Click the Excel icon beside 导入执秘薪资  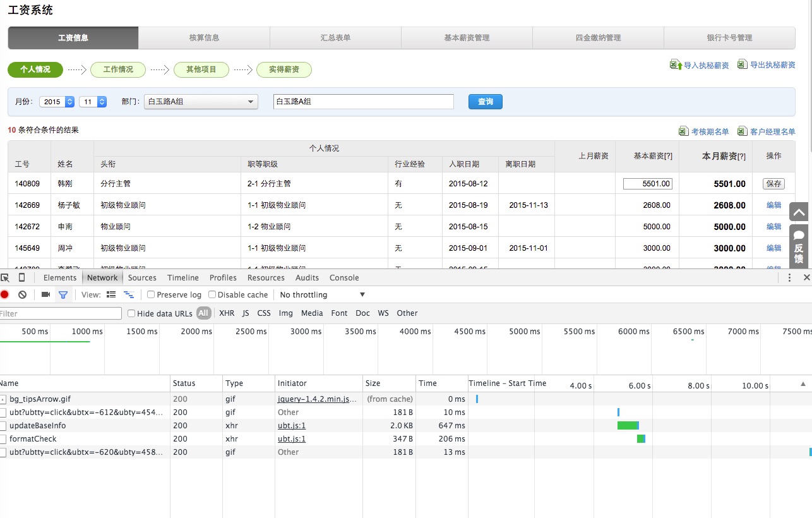676,64
